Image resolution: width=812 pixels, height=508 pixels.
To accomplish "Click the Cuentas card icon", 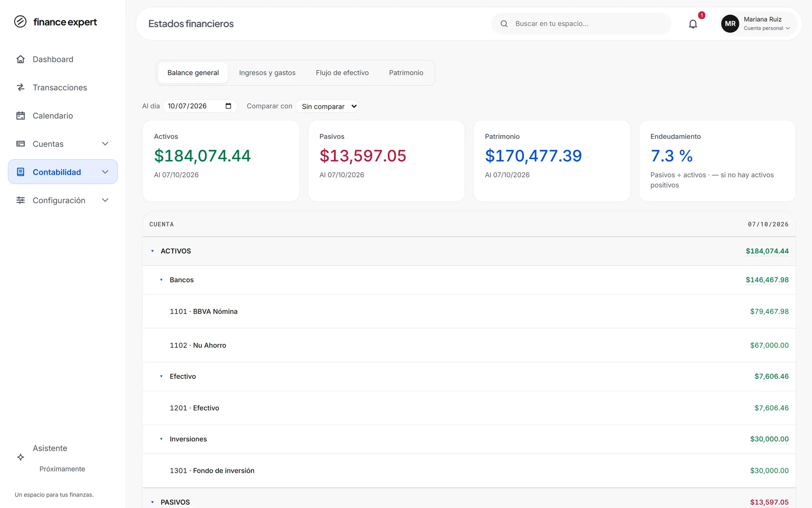I will point(20,144).
